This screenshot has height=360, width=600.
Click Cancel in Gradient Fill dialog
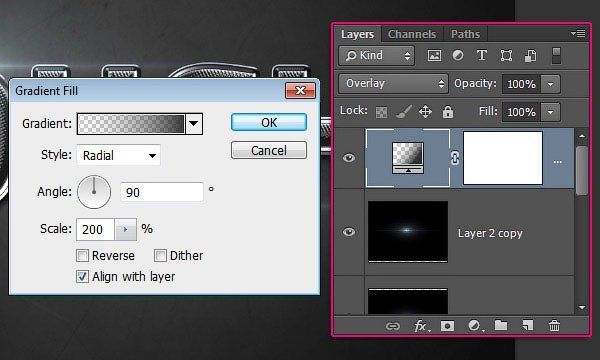point(269,150)
